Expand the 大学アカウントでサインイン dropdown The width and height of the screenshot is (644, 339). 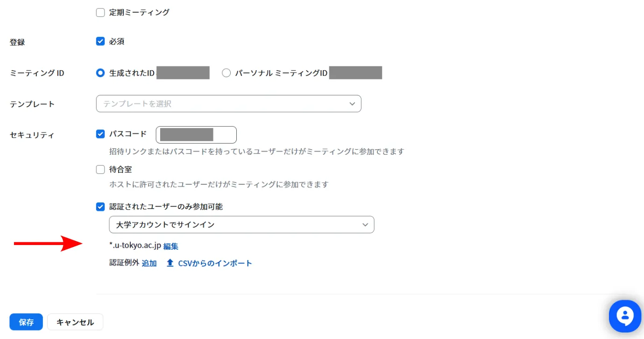click(241, 224)
